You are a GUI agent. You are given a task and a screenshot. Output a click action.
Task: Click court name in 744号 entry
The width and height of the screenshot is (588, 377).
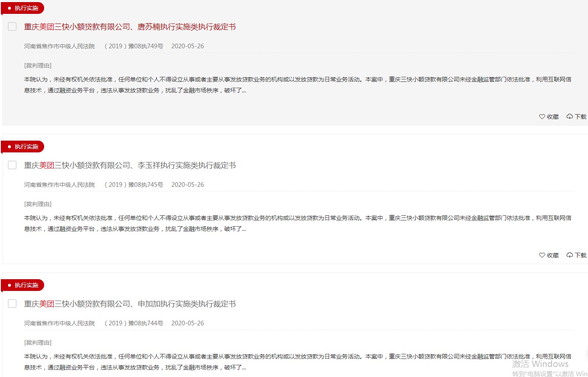(59, 323)
